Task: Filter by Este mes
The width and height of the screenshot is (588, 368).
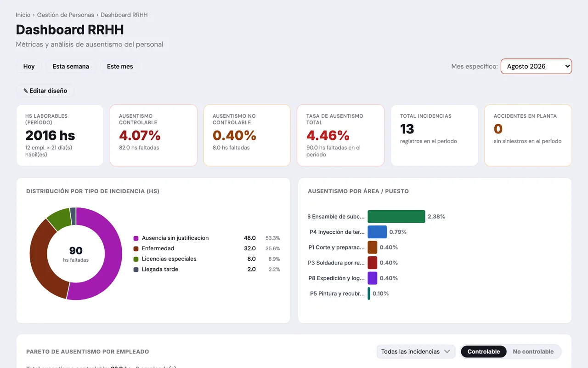Action: point(120,66)
